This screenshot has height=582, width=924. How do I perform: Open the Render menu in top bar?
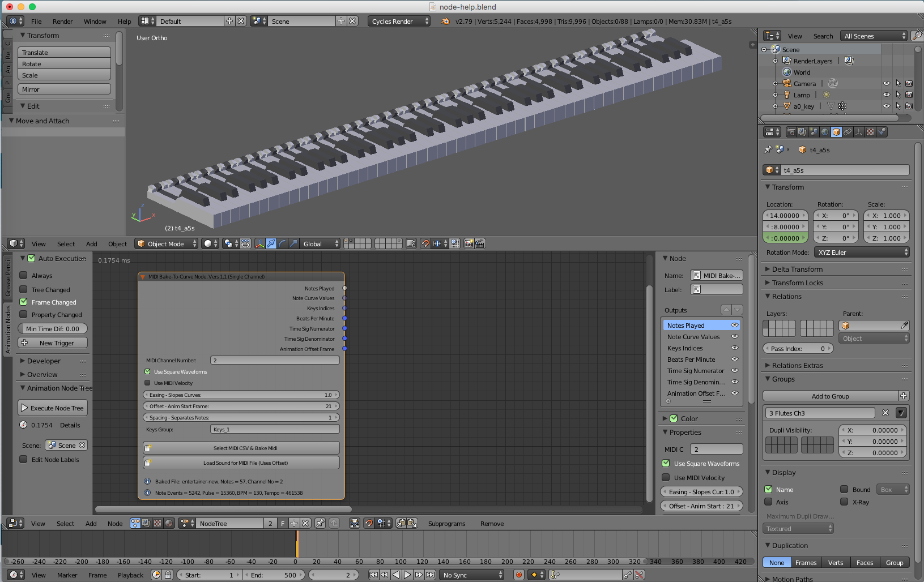[x=62, y=22]
